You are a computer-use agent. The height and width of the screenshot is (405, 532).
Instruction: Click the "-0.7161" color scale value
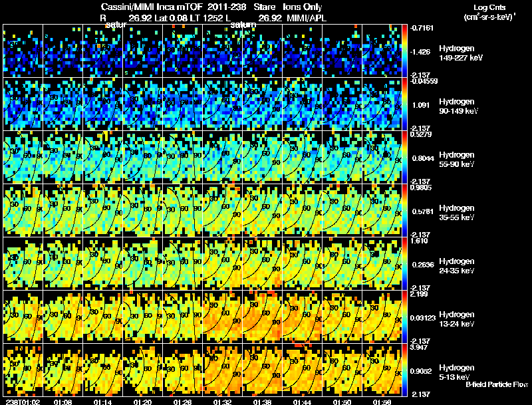(422, 28)
